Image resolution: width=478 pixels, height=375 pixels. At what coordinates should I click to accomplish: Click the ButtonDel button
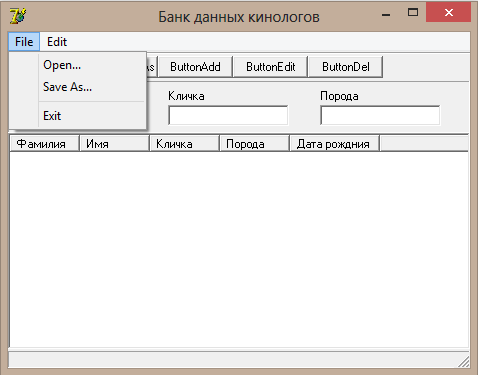pos(346,67)
